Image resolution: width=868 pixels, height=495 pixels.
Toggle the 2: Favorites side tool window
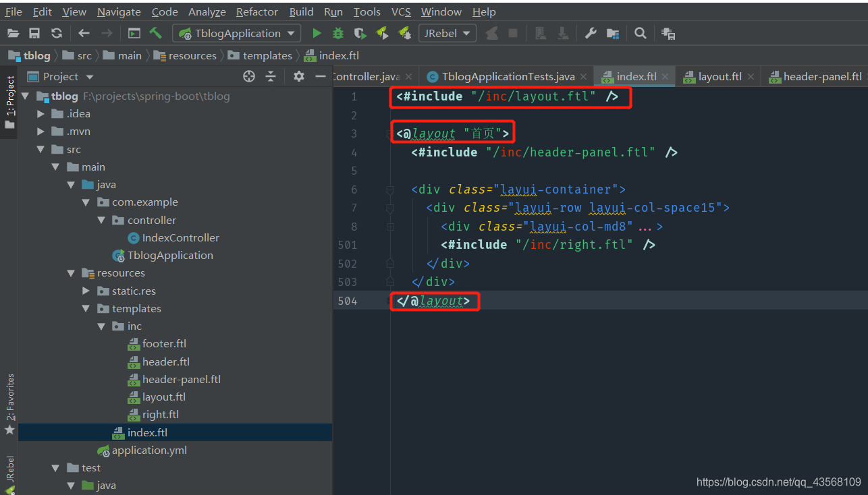(9, 405)
